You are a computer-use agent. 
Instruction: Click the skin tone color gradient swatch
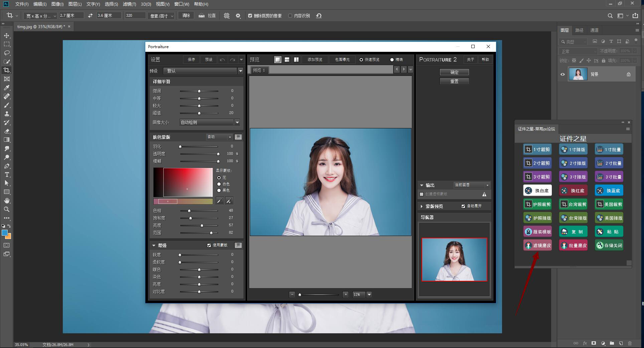tap(183, 201)
